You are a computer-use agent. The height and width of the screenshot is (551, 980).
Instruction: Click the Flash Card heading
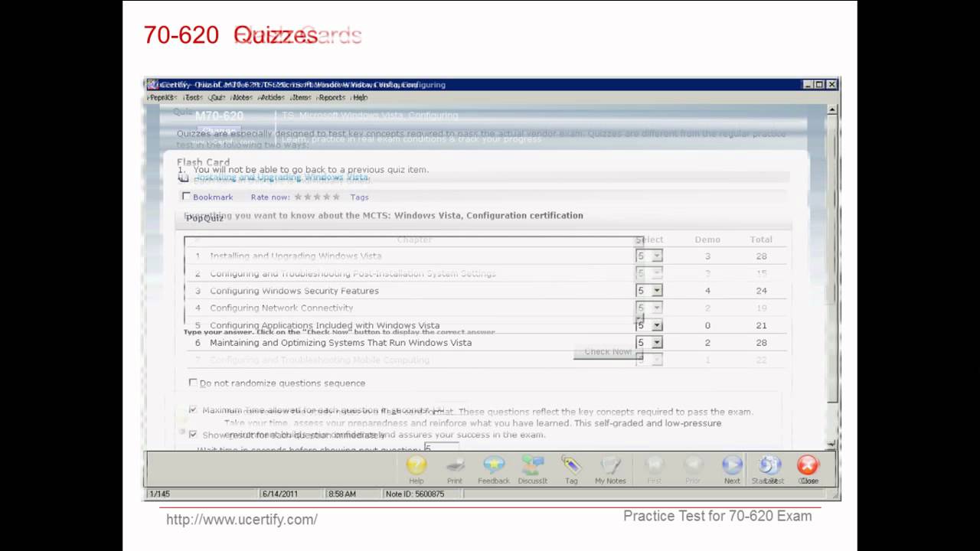(203, 162)
